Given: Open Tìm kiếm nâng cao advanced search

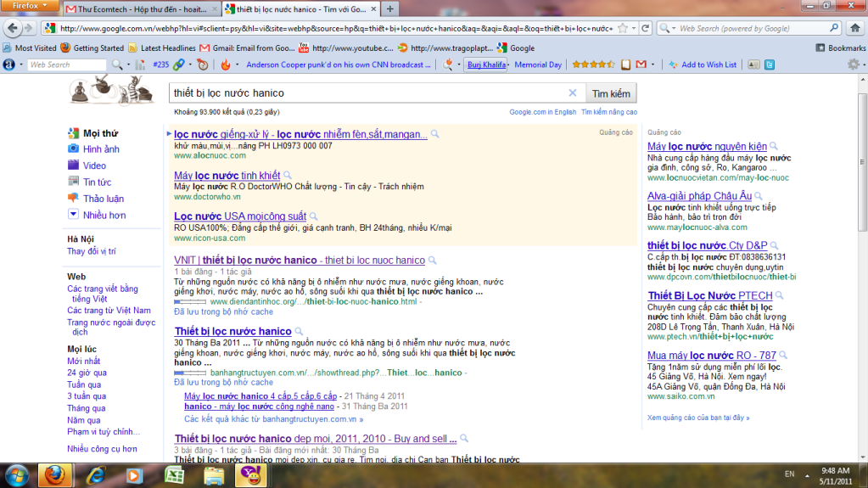Looking at the screenshot, I should point(609,112).
